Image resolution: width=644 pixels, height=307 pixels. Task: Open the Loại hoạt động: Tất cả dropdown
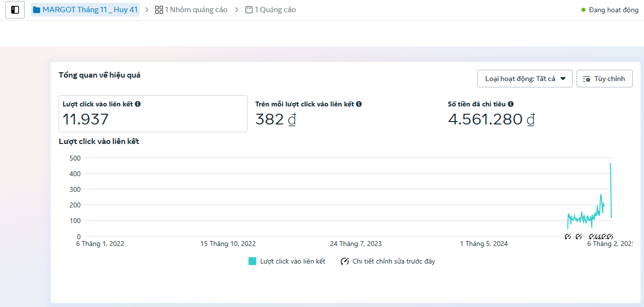pyautogui.click(x=525, y=79)
